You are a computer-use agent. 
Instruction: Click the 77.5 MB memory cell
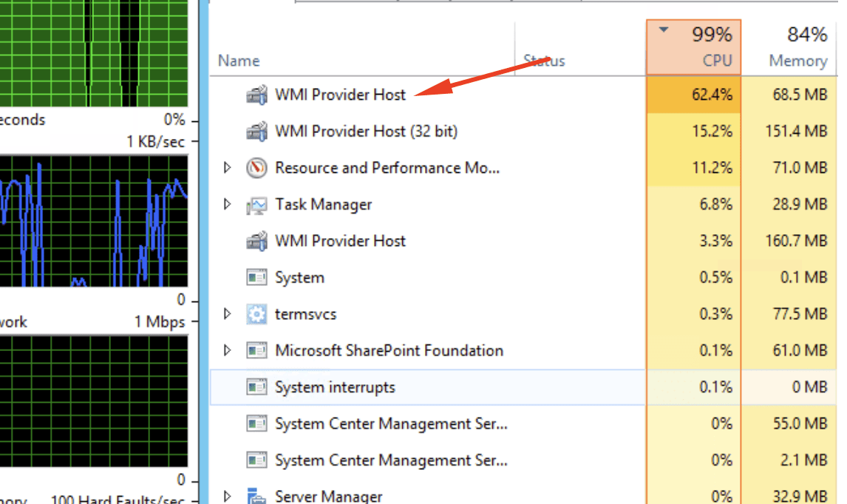pyautogui.click(x=789, y=314)
